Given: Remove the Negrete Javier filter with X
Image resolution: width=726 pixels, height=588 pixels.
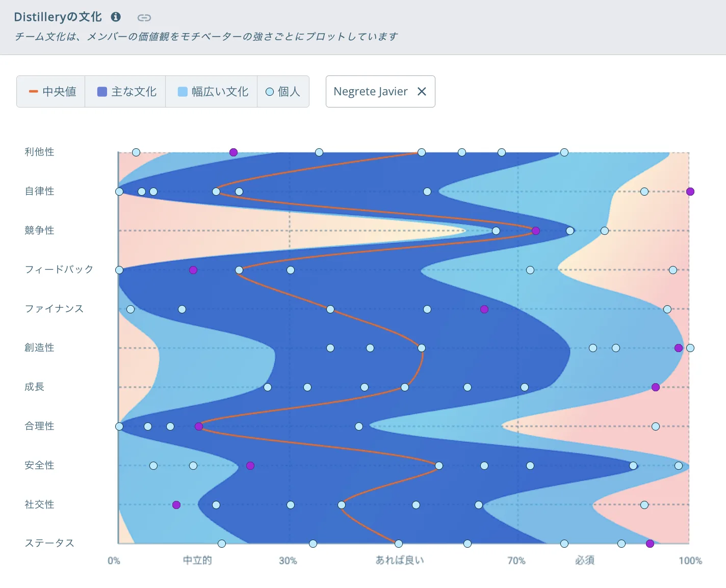Looking at the screenshot, I should point(422,91).
